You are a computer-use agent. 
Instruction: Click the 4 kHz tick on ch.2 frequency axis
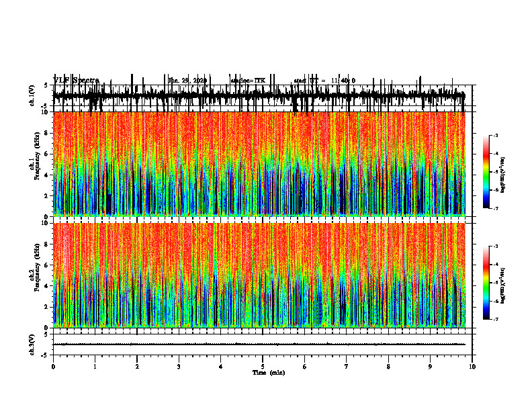[x=47, y=286]
